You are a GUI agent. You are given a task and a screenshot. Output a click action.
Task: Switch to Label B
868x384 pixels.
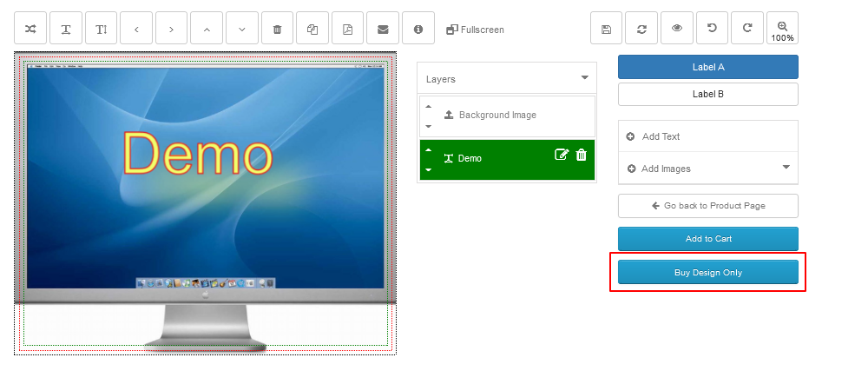pos(708,94)
